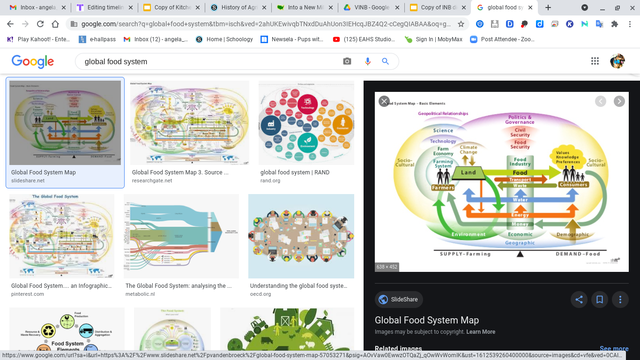Close the global food system tab
Screen dimensions: 640x360
530,7
